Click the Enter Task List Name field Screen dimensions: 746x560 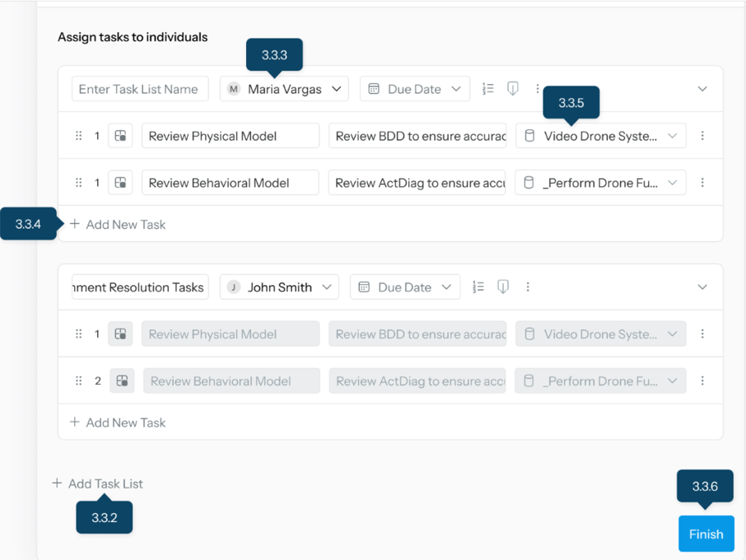[138, 89]
